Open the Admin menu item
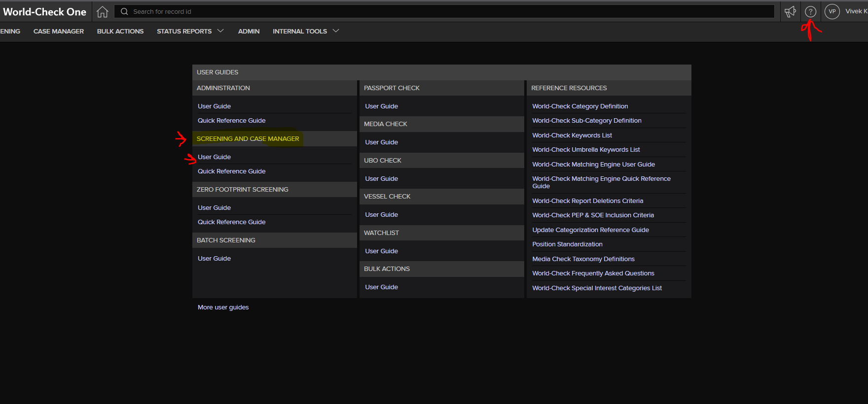Screen dimensions: 868x404 tap(249, 31)
